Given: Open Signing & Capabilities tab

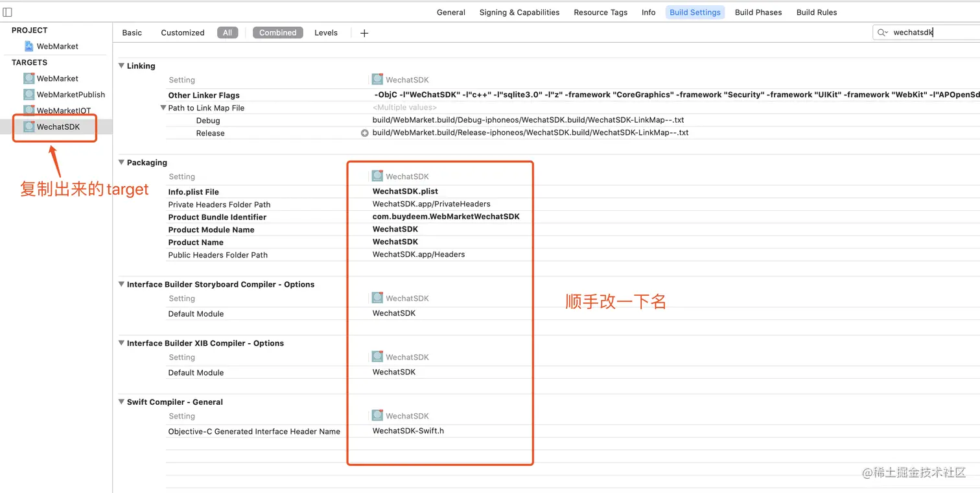Looking at the screenshot, I should pyautogui.click(x=519, y=12).
